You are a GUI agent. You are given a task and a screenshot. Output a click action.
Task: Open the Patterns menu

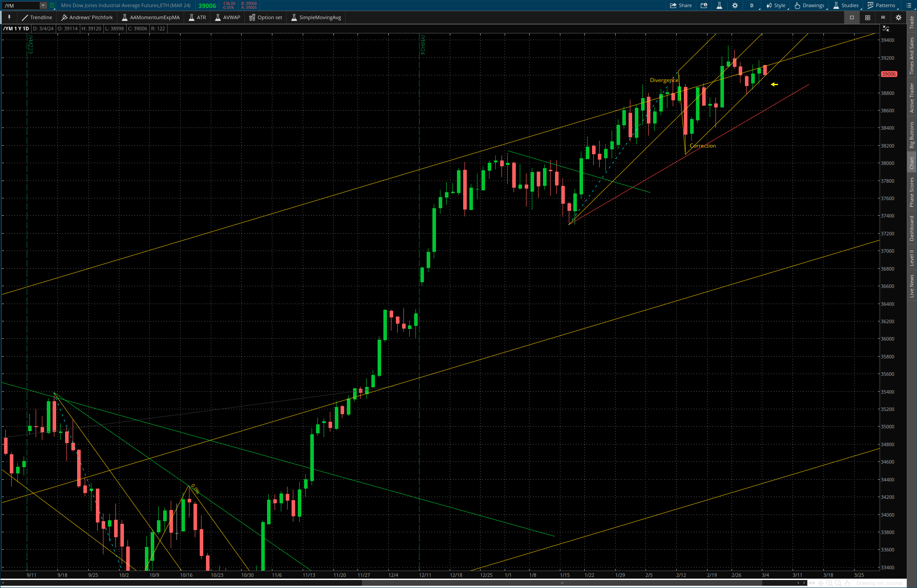[882, 5]
